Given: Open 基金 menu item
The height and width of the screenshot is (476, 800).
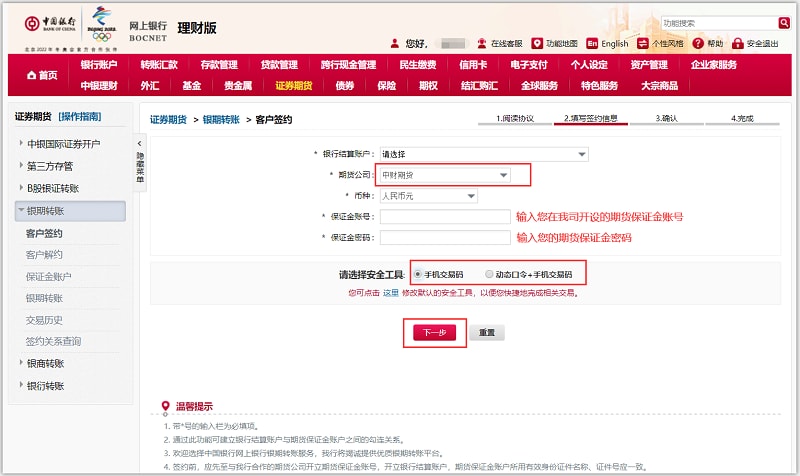Looking at the screenshot, I should point(192,86).
